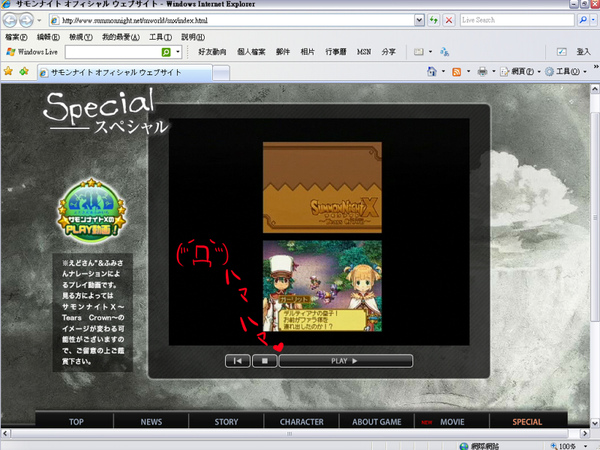Click the Windows Live toolbar search field
Viewport: 600px width, 450px height.
(x=113, y=52)
